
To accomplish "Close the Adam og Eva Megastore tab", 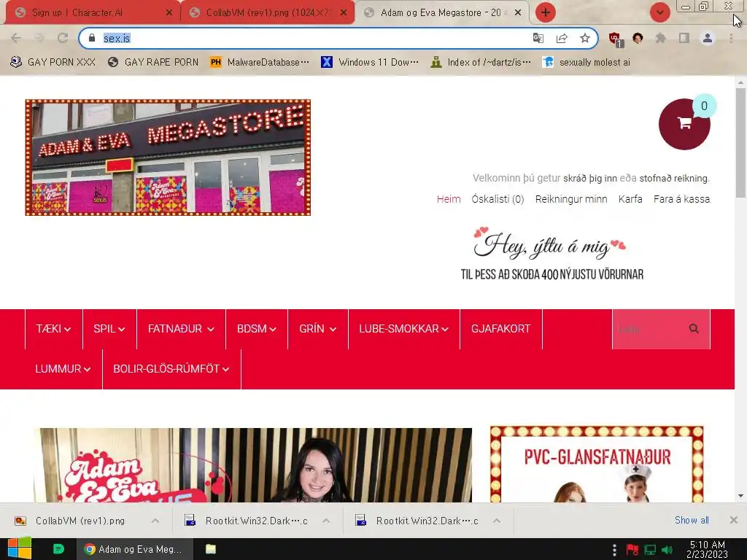I will point(518,13).
